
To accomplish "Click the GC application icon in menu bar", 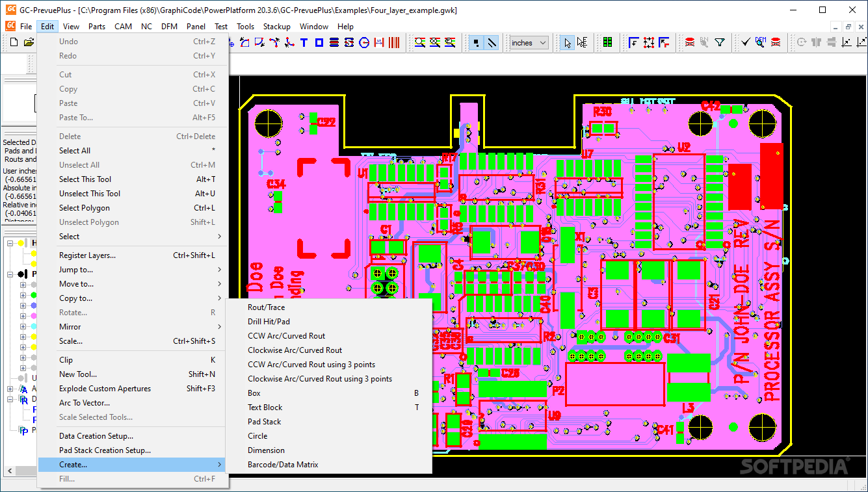I will (10, 26).
